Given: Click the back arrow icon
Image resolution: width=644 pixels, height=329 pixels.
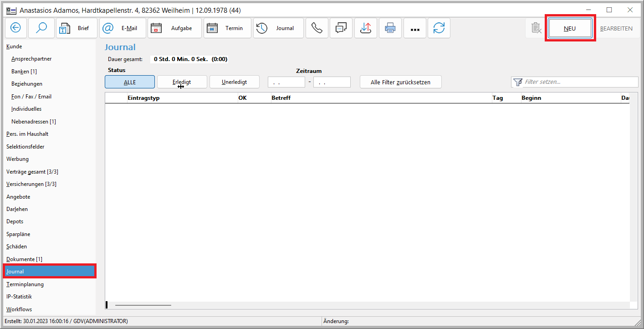Looking at the screenshot, I should [x=16, y=28].
